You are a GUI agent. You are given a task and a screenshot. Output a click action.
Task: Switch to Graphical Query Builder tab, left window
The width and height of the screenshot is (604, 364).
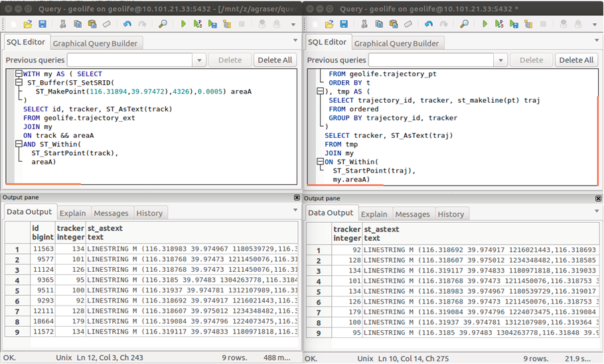95,43
